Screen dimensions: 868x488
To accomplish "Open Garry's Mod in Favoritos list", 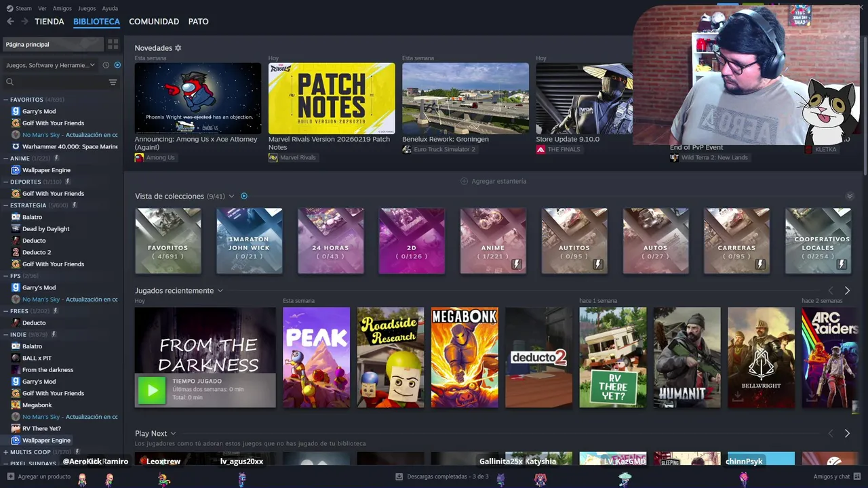I will pos(39,111).
